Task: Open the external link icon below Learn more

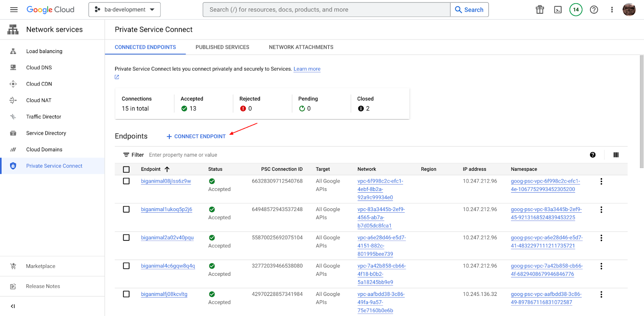Action: [x=117, y=77]
